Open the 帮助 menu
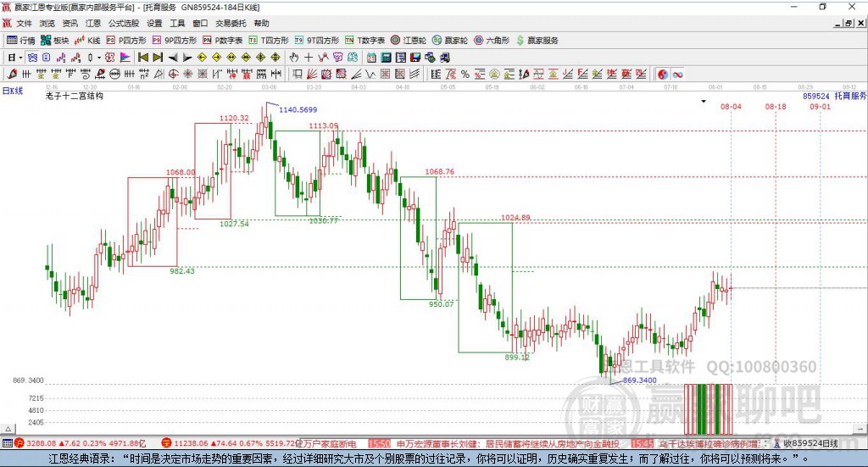Viewport: 868px width, 467px height. [x=261, y=23]
